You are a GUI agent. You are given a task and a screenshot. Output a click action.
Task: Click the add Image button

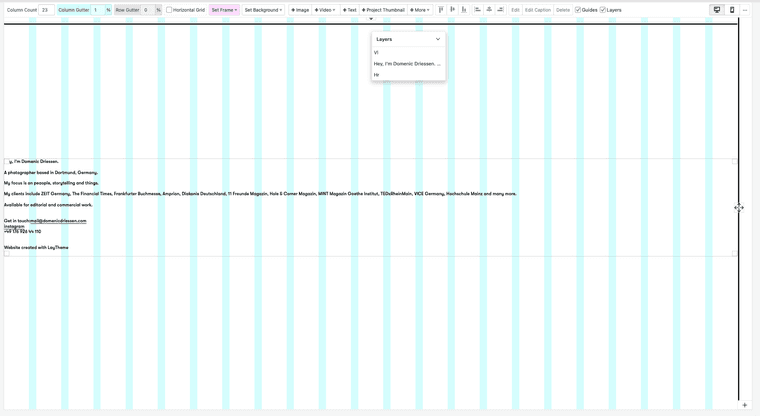point(300,10)
